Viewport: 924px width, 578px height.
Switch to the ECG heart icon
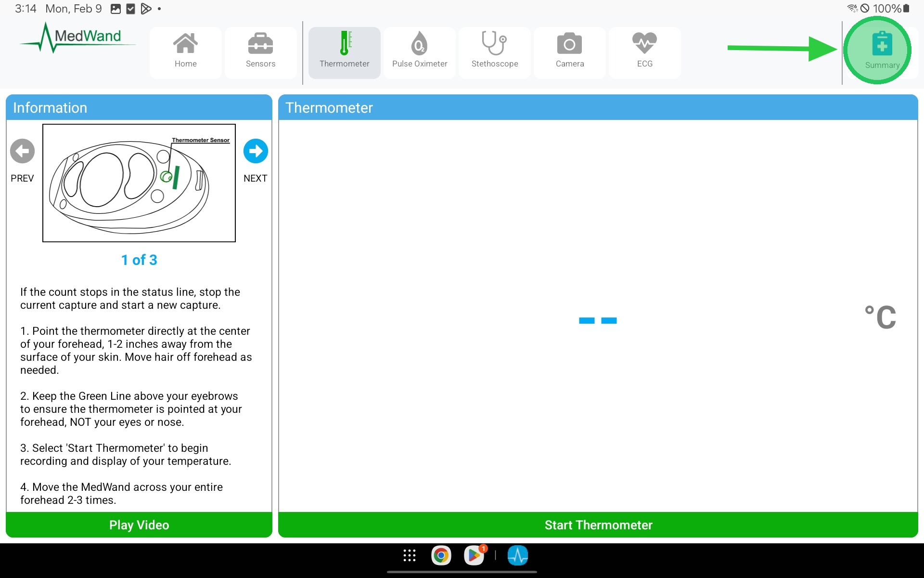(644, 52)
